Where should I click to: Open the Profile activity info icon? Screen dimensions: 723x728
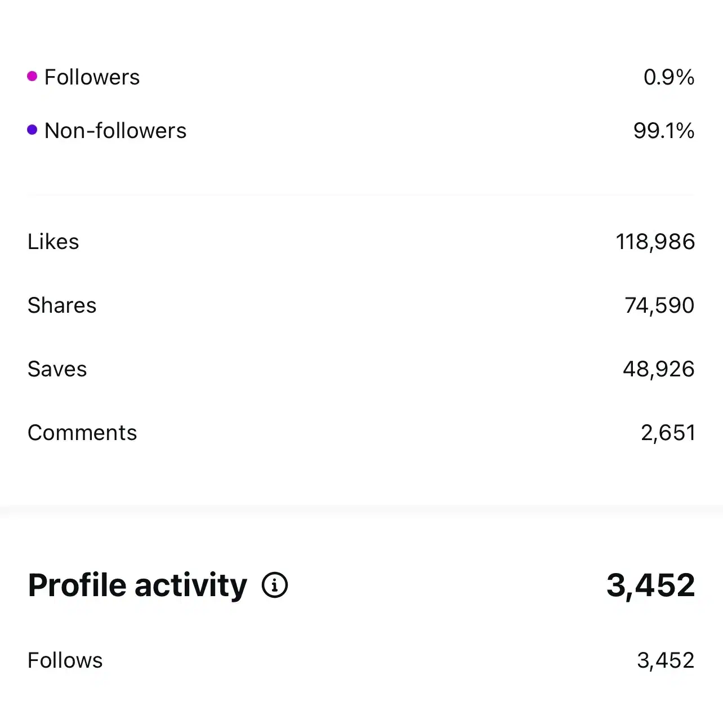click(275, 585)
